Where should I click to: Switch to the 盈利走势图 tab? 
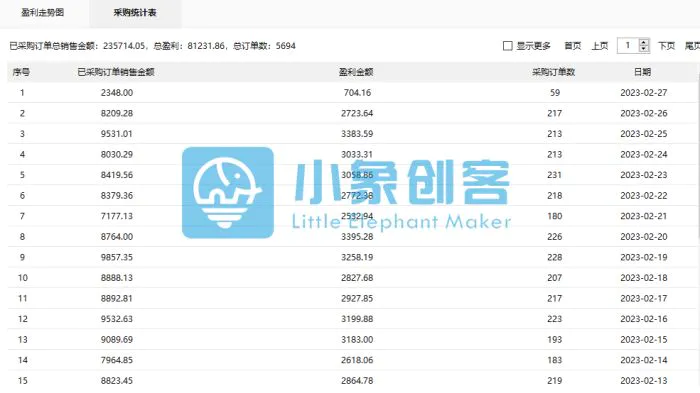coord(43,13)
